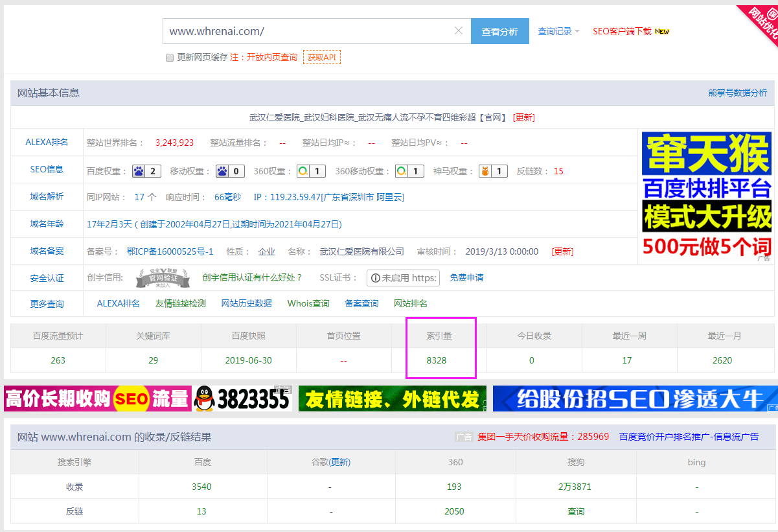This screenshot has width=778, height=532.
Task: Open 备案查询 link
Action: (x=361, y=303)
